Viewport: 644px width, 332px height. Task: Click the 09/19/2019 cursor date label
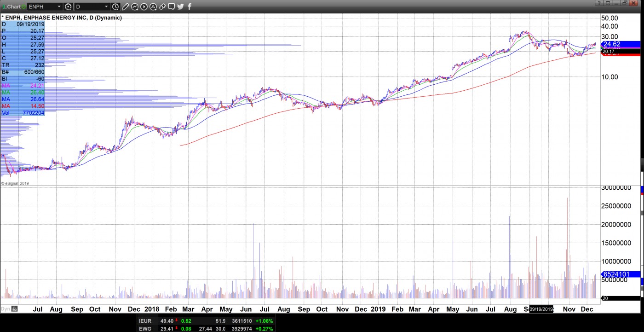coord(541,309)
